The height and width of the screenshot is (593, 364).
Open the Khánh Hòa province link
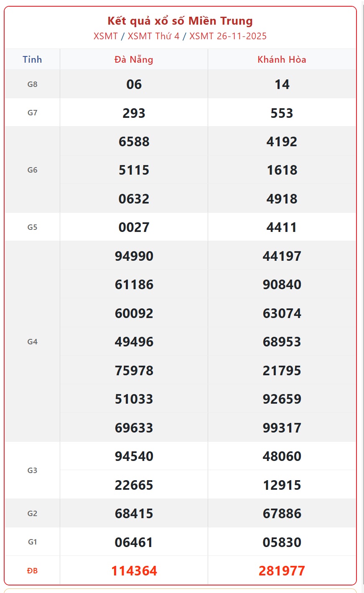[282, 59]
